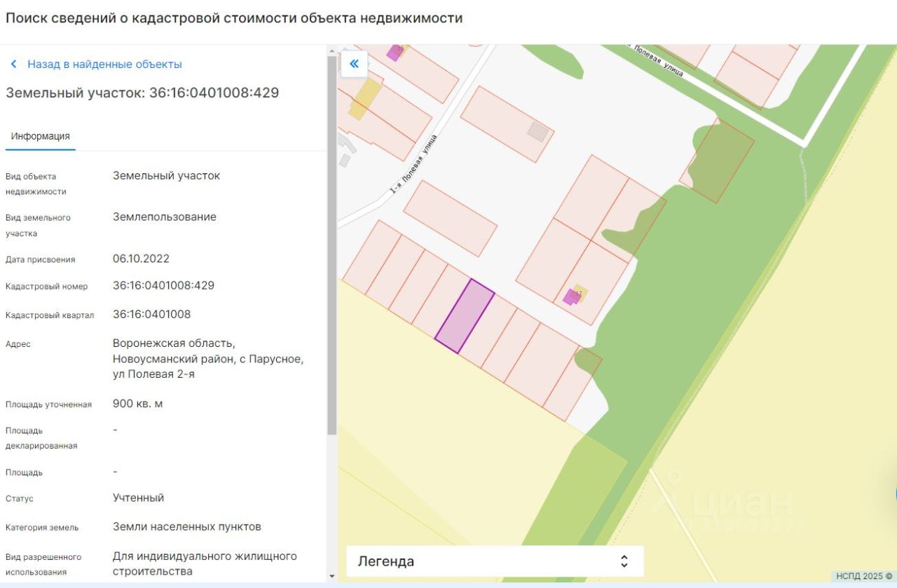
Task: Click the value 'Землепользование'
Action: click(165, 217)
